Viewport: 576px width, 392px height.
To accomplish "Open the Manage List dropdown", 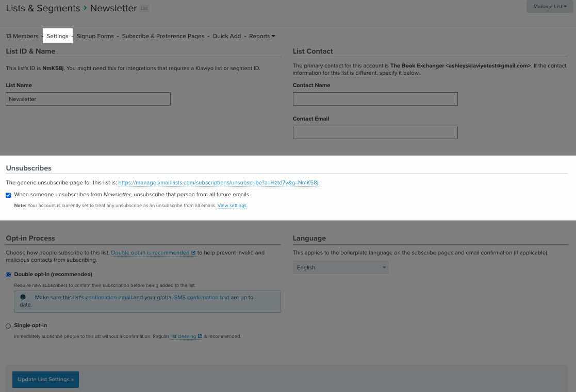I will [x=550, y=7].
